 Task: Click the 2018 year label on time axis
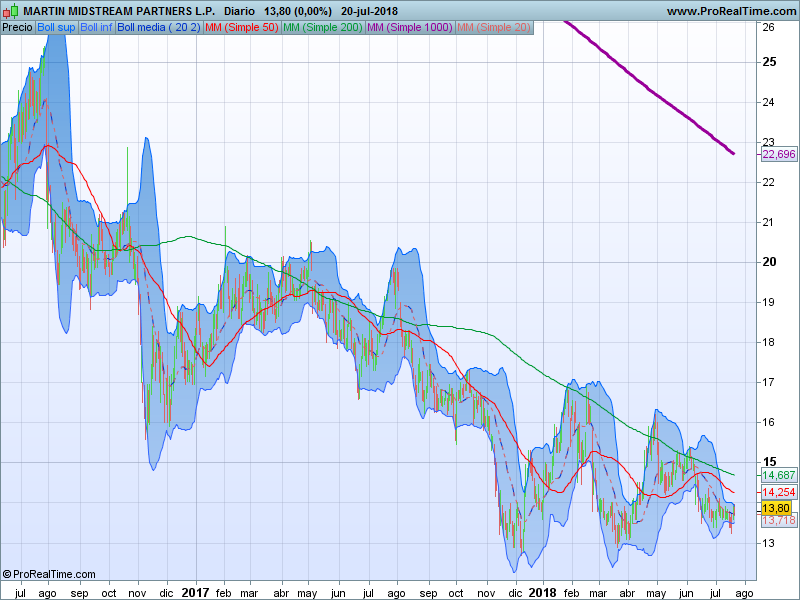542,592
